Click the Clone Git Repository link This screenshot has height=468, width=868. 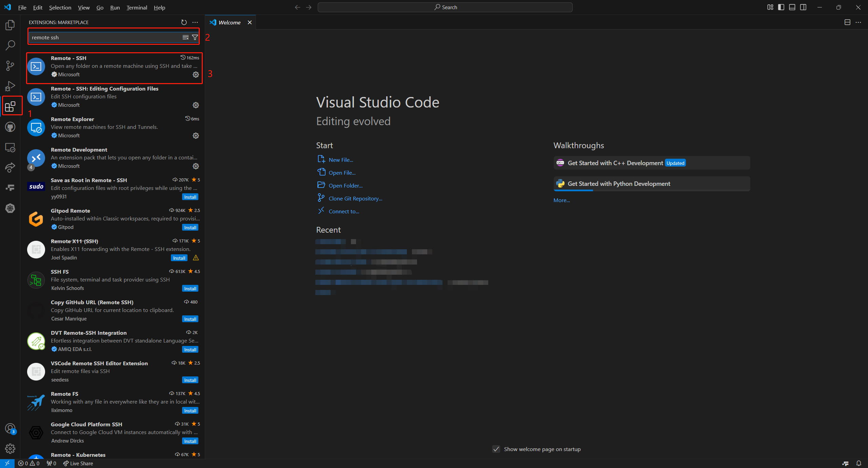click(355, 198)
